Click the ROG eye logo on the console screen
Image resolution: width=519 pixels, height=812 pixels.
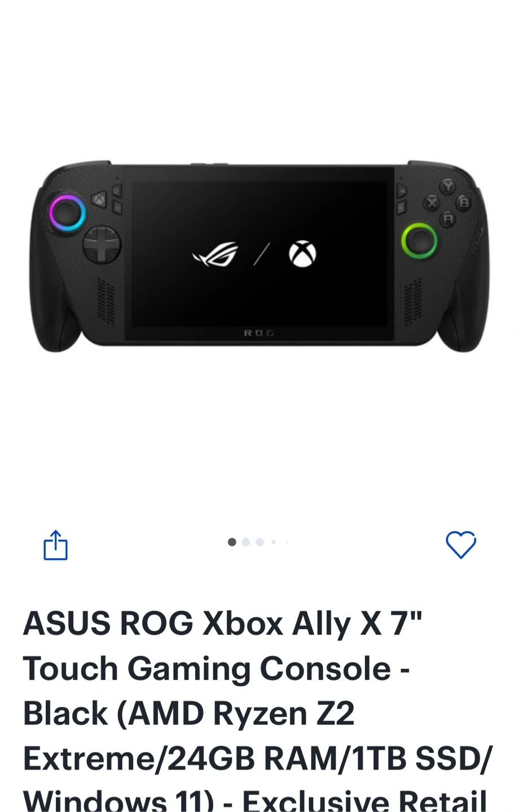click(x=215, y=254)
